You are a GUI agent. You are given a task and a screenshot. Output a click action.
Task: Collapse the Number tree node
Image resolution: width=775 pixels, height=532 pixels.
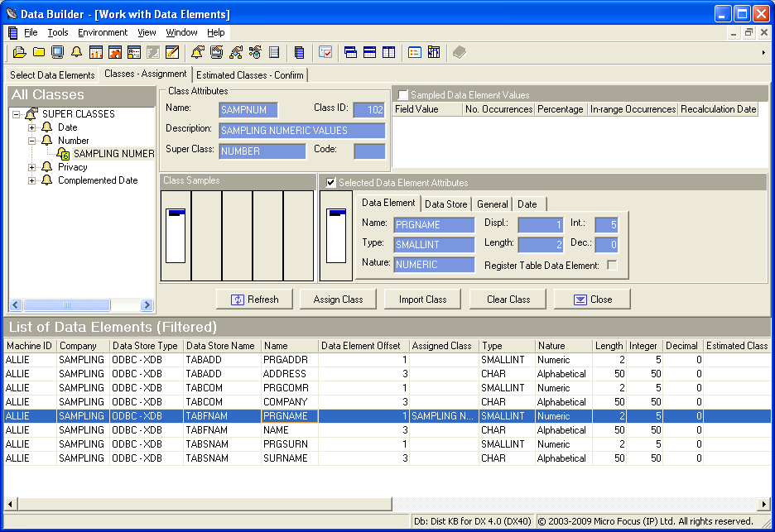click(31, 141)
